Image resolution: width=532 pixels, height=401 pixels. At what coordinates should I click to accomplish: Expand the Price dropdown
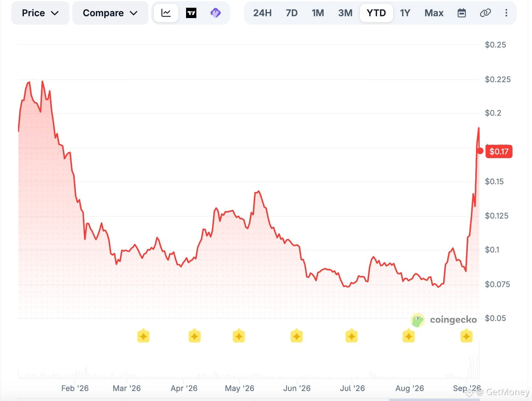click(40, 13)
